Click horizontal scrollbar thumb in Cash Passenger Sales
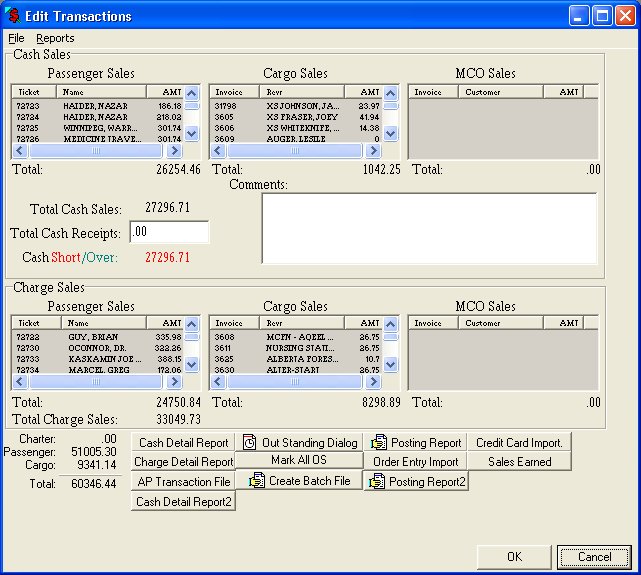Image resolution: width=641 pixels, height=575 pixels. [x=96, y=151]
